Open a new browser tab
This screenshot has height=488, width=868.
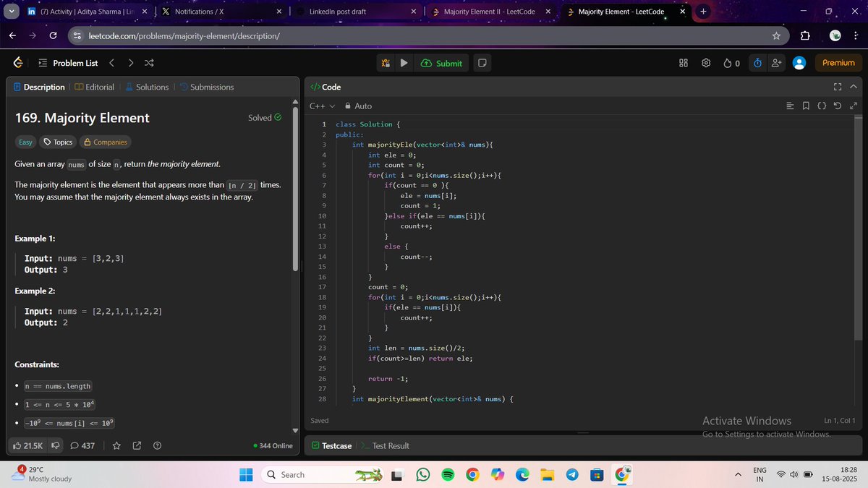click(703, 12)
